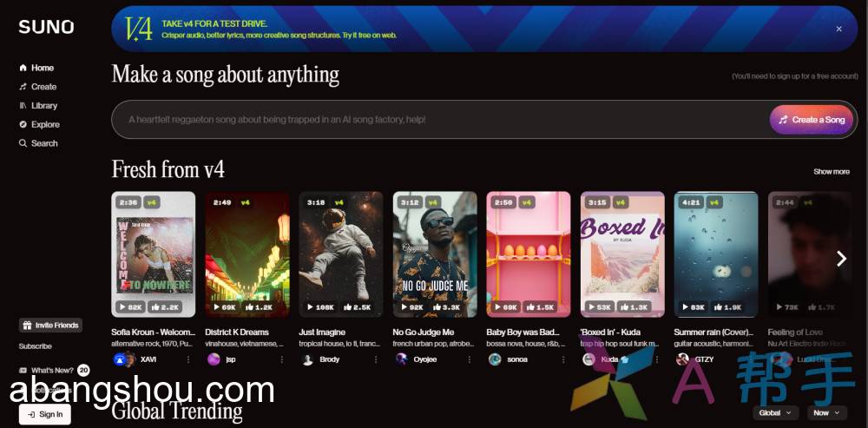Image resolution: width=868 pixels, height=428 pixels.
Task: Click the Invite Friends button
Action: pos(50,326)
